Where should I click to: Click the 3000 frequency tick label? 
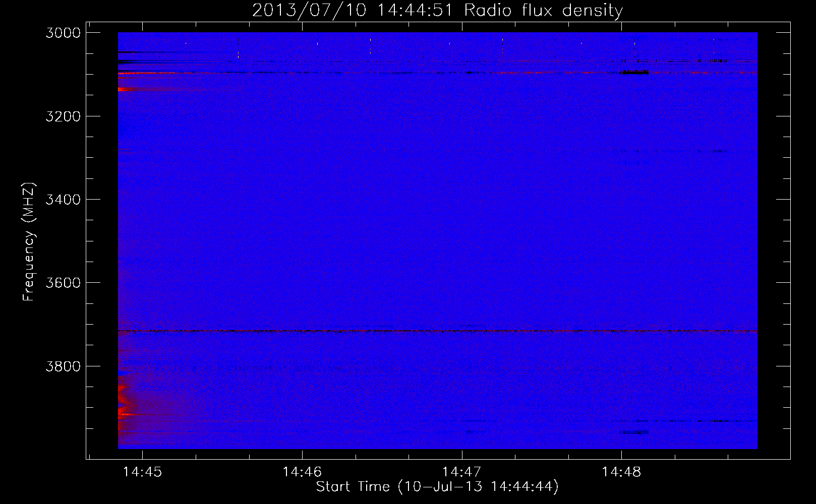point(63,33)
